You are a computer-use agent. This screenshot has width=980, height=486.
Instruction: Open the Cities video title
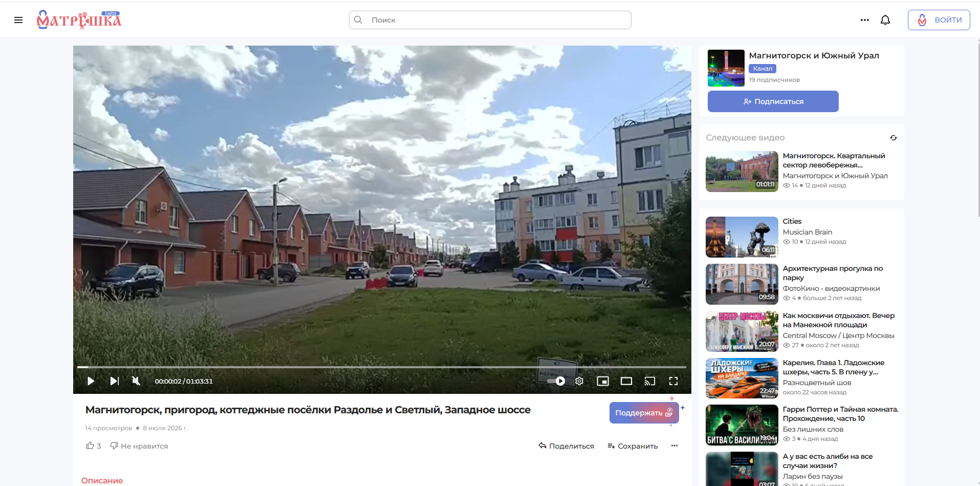pyautogui.click(x=792, y=221)
